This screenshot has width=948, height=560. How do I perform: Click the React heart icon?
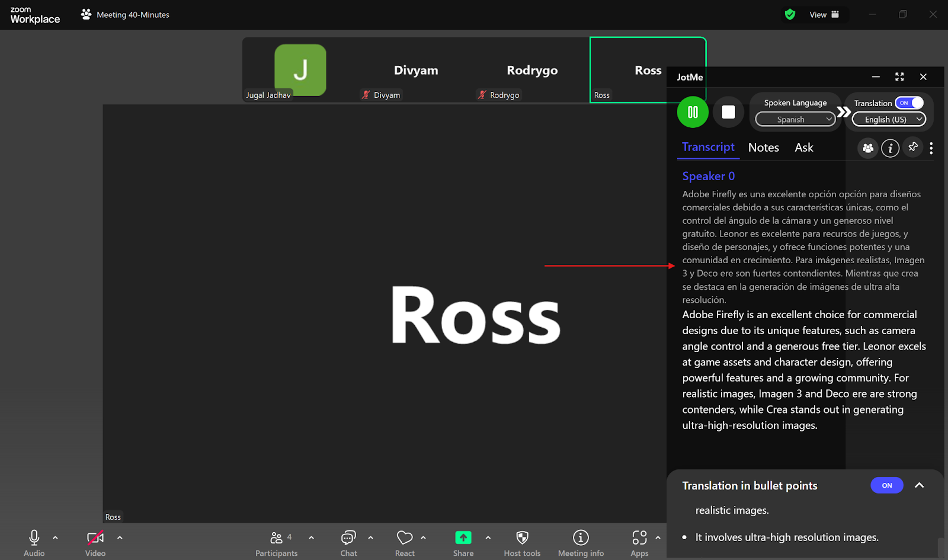point(405,537)
